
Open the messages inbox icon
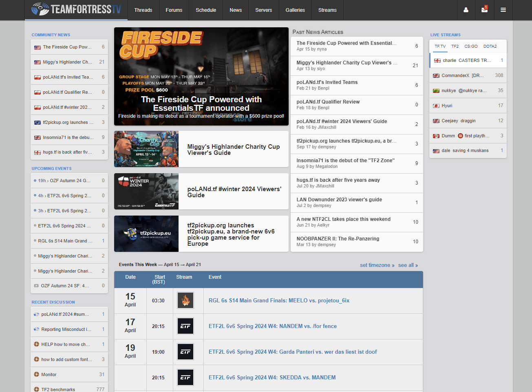click(484, 10)
